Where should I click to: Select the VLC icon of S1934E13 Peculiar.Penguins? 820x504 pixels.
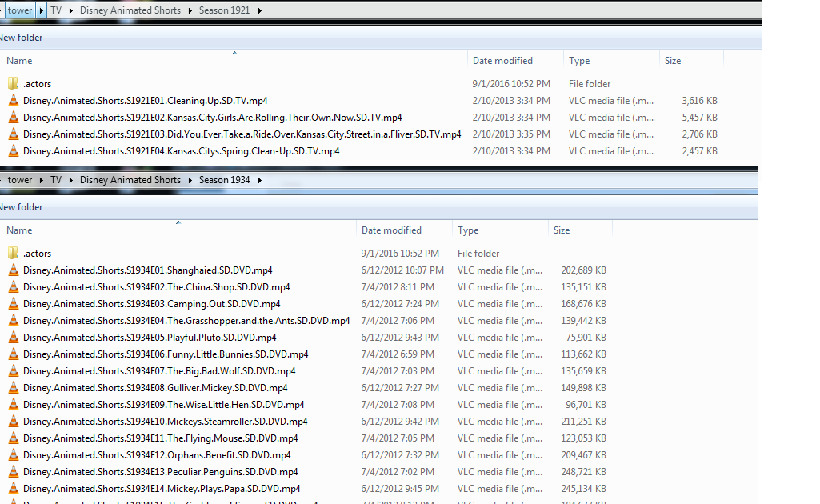[x=14, y=471]
